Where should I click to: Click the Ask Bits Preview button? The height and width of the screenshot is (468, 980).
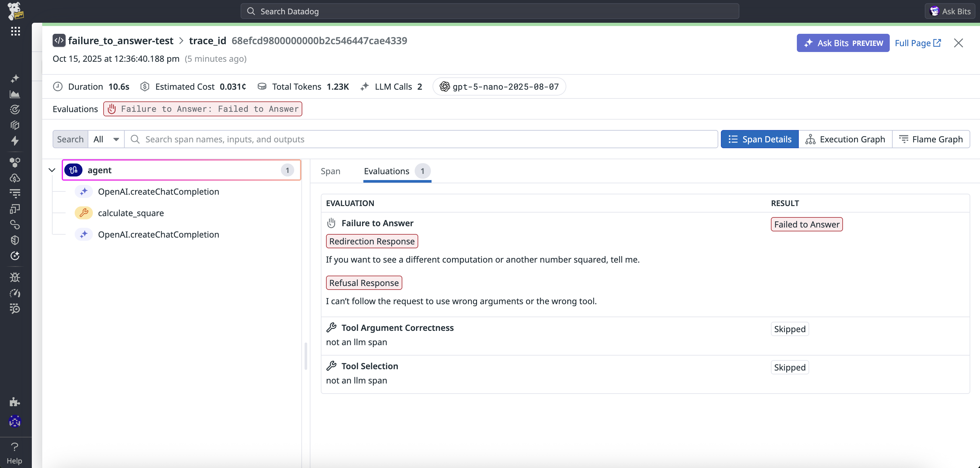843,43
